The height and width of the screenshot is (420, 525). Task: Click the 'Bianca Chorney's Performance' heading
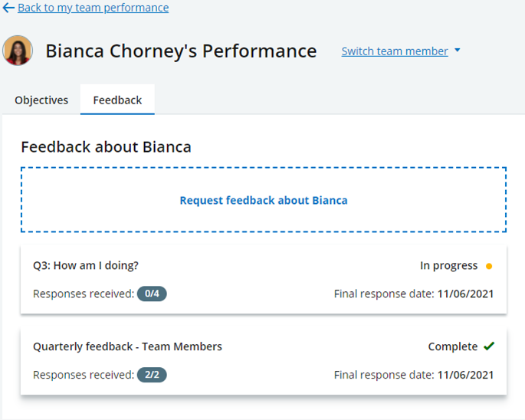coord(181,51)
